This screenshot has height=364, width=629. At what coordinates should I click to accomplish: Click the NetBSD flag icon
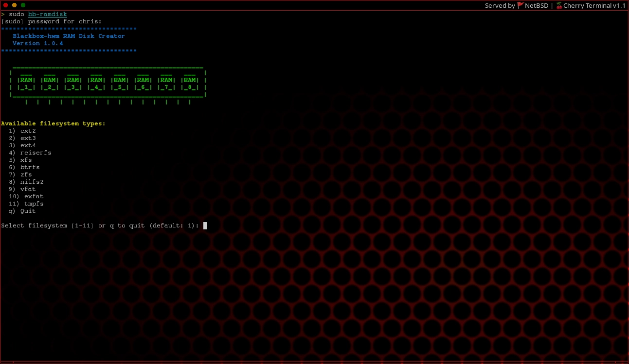521,5
